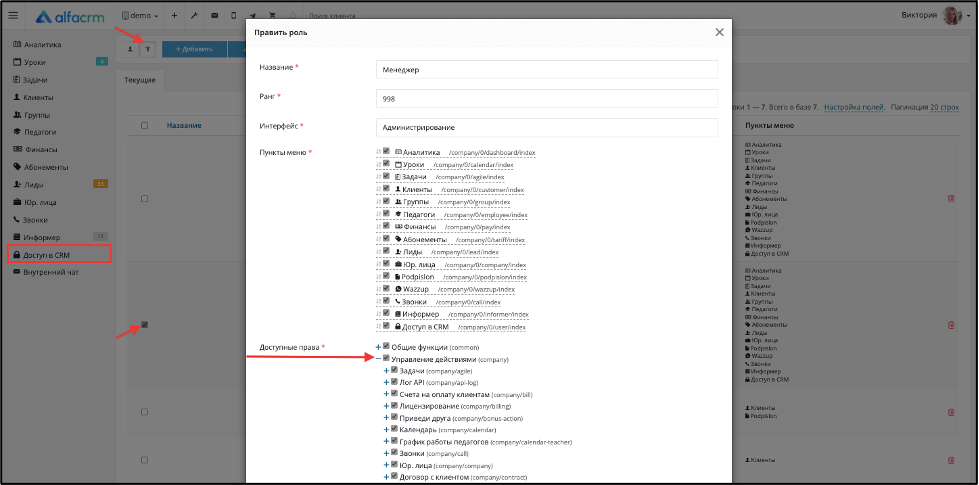This screenshot has height=485, width=979.
Task: Expand the Общие функции rights node
Action: (378, 346)
